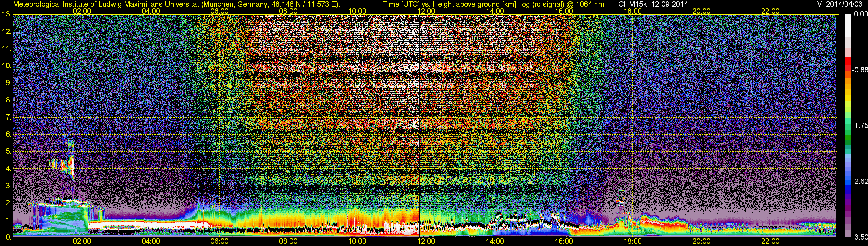Click the height axis label '6.'

tap(8, 134)
